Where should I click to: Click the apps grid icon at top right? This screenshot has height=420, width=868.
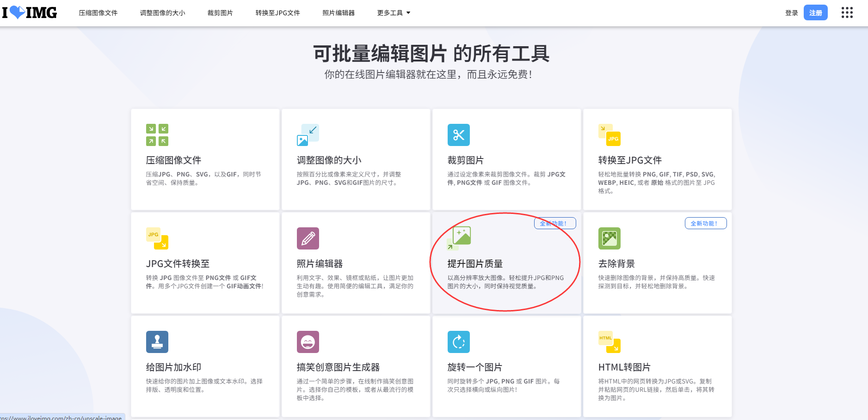847,12
